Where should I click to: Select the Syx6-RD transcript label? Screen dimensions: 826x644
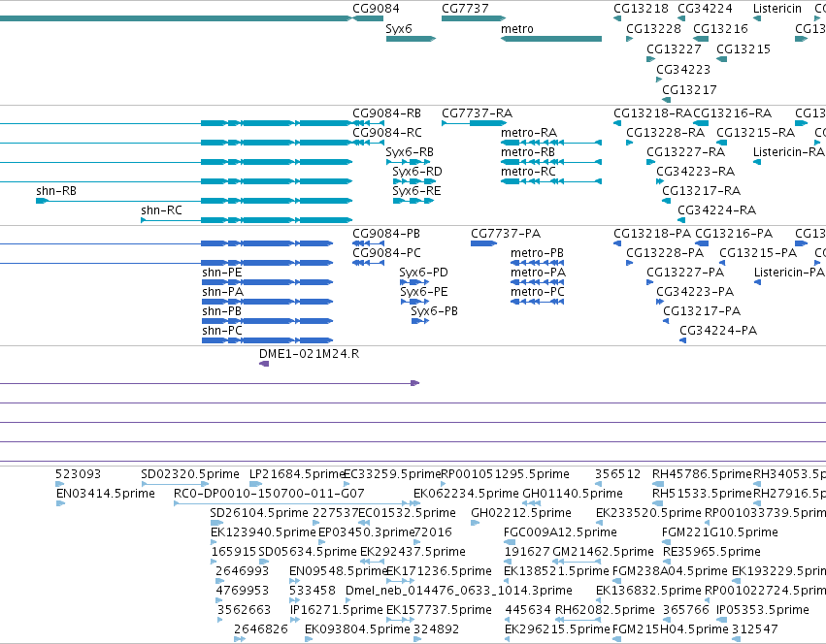416,172
